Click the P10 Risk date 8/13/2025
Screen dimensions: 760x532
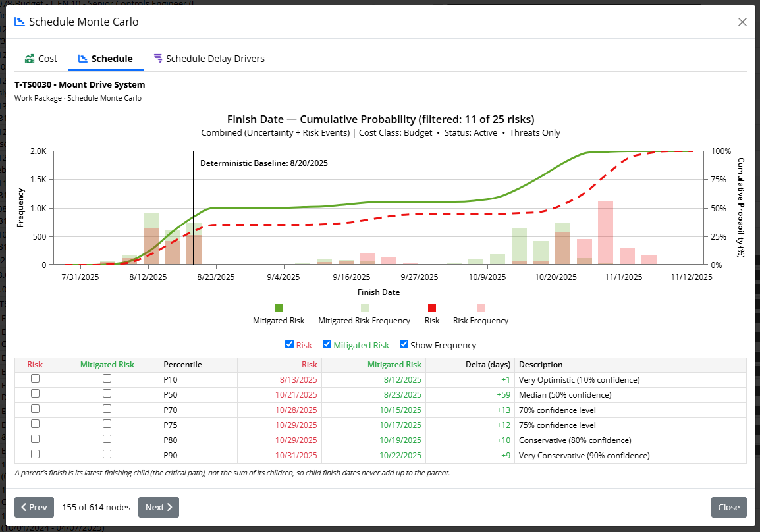[x=298, y=380]
